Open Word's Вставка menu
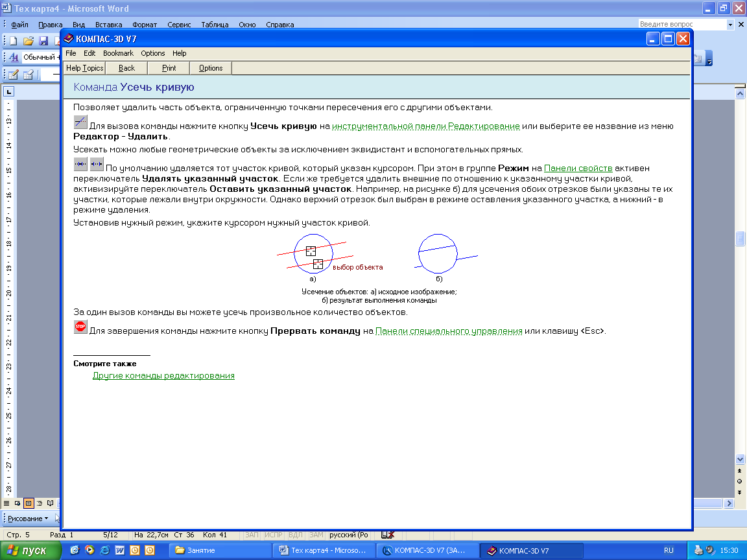 [109, 25]
